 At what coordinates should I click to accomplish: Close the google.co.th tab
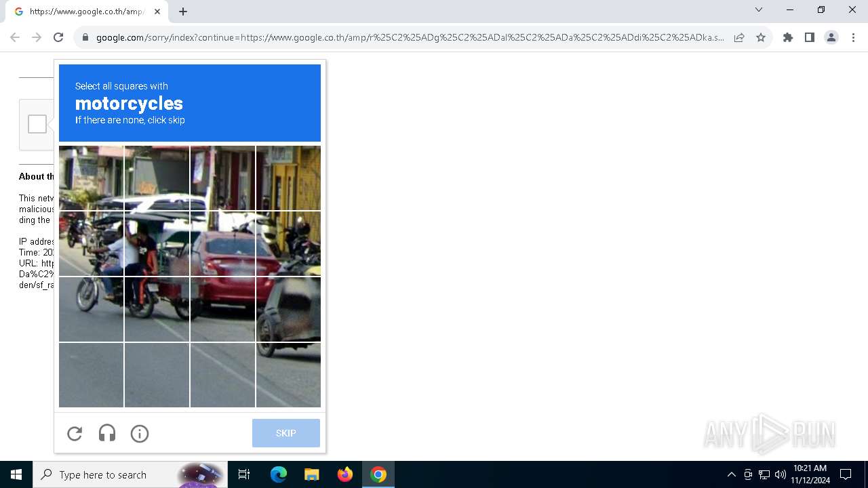coord(157,12)
